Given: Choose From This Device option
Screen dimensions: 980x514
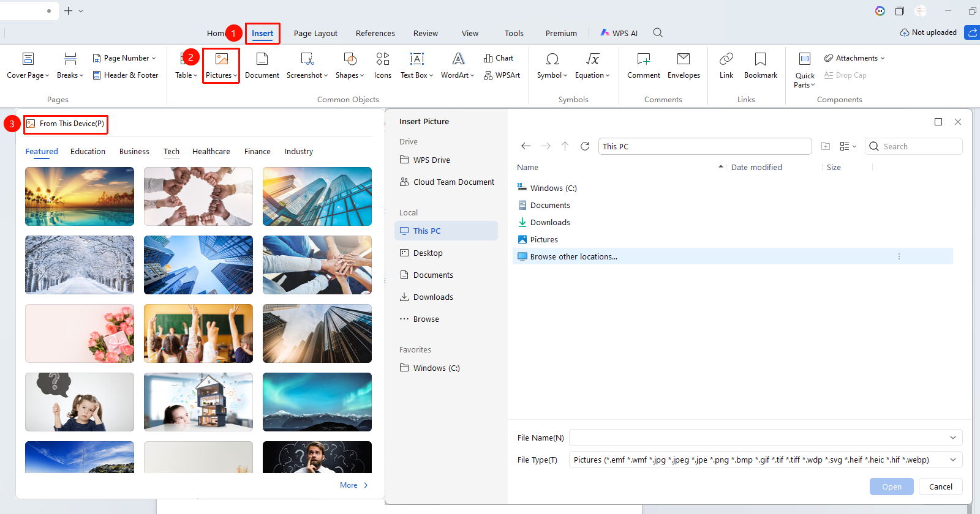Looking at the screenshot, I should pyautogui.click(x=66, y=124).
